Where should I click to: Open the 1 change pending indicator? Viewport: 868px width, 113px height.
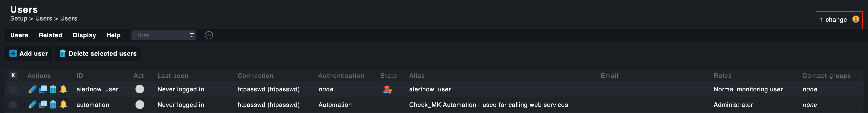pos(839,20)
